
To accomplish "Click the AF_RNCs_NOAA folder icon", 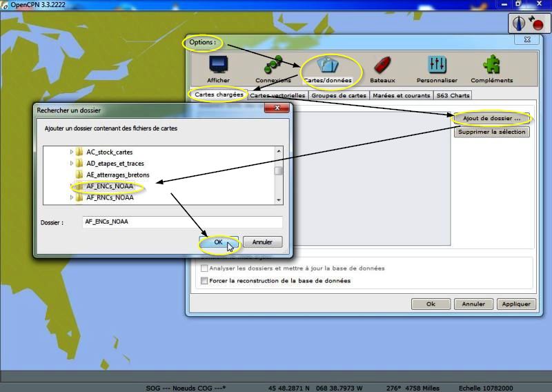I will point(79,197).
